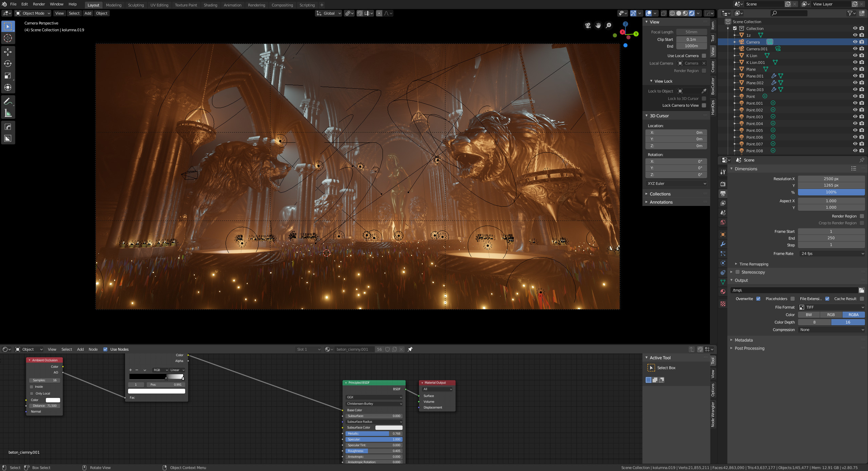
Task: Activate the Select Box tool icon
Action: pyautogui.click(x=8, y=26)
